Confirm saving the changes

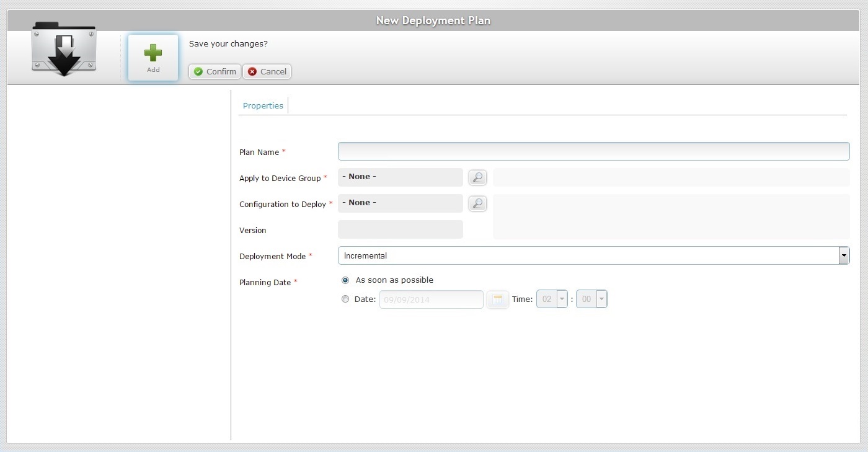pyautogui.click(x=215, y=71)
